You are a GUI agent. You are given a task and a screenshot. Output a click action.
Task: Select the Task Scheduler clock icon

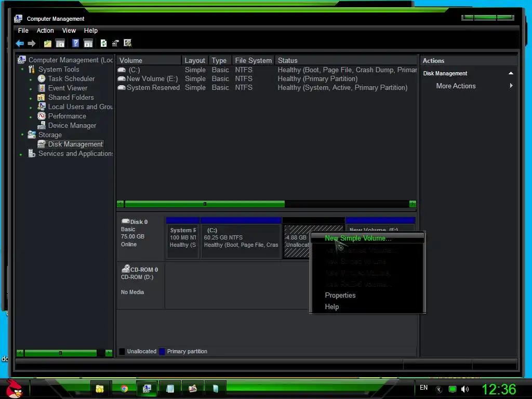tap(42, 79)
